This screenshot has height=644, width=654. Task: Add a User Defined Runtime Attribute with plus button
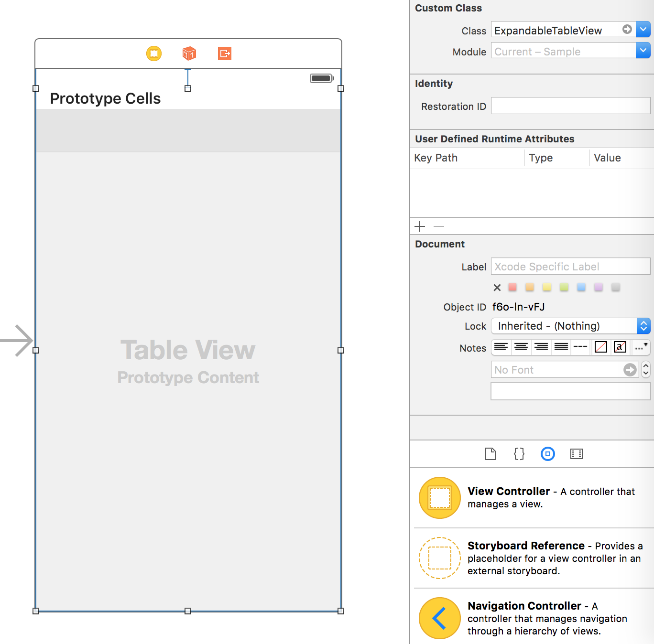click(420, 226)
